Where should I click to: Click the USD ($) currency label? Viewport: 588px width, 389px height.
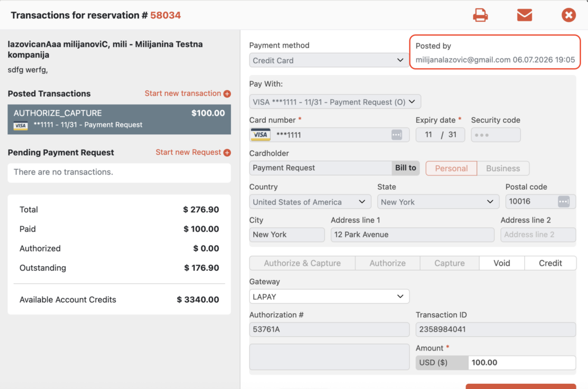point(442,363)
